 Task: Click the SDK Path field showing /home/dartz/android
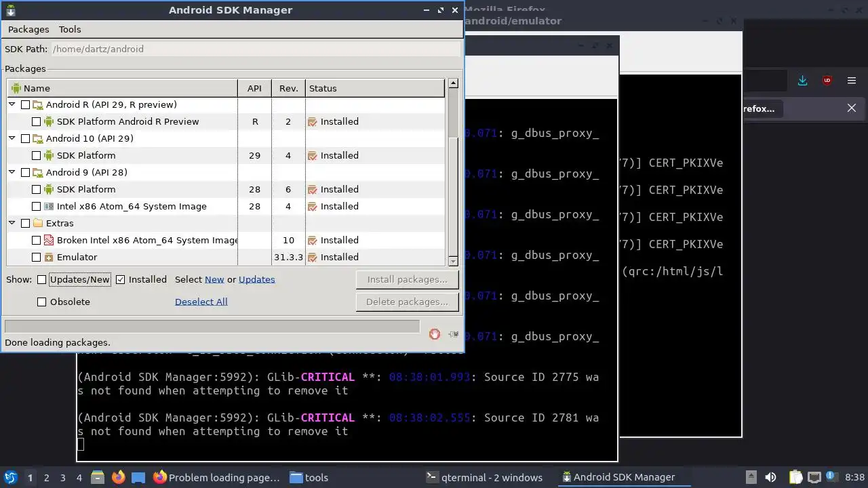point(256,49)
